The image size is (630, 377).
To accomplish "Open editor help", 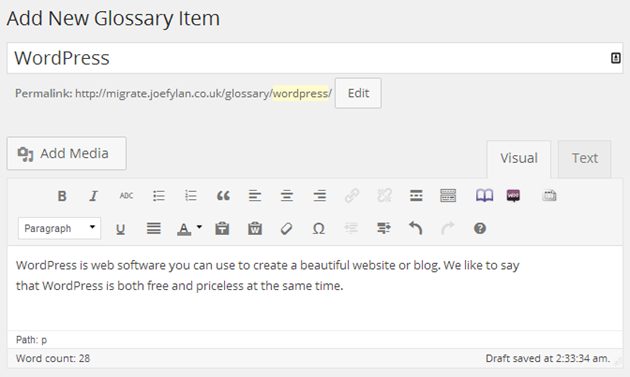I will (480, 228).
